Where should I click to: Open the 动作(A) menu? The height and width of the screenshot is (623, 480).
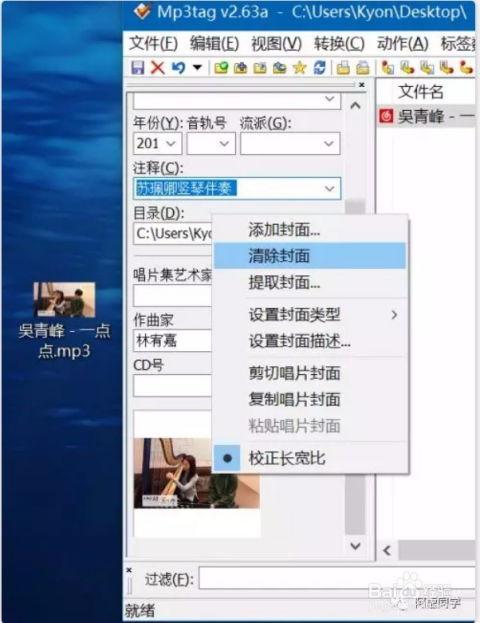click(403, 44)
